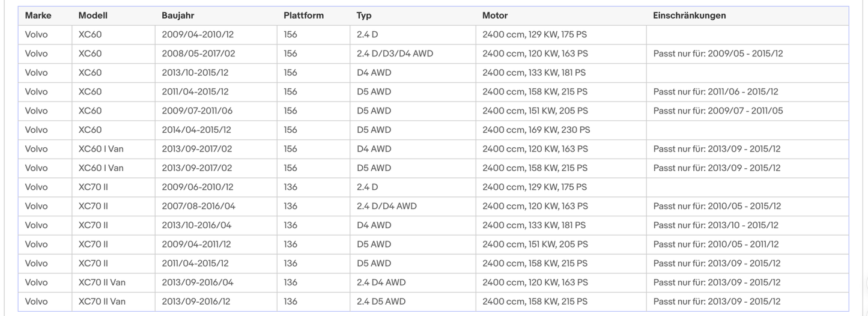Click the 2.4 D/D3/D4 AWD type cell
868x316 pixels.
tap(395, 53)
